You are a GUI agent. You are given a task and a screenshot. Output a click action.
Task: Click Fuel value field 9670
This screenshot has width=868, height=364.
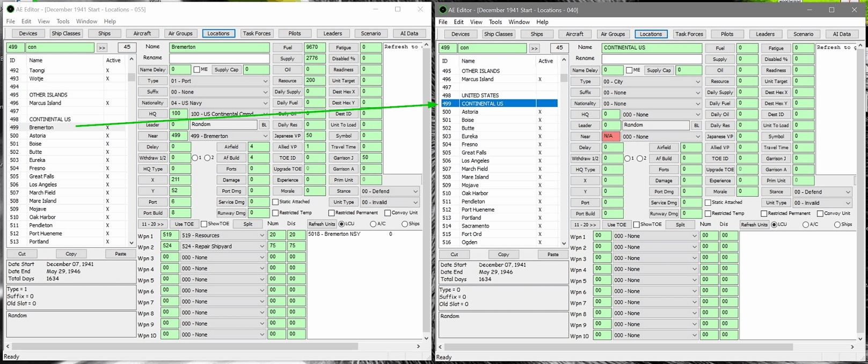[314, 47]
